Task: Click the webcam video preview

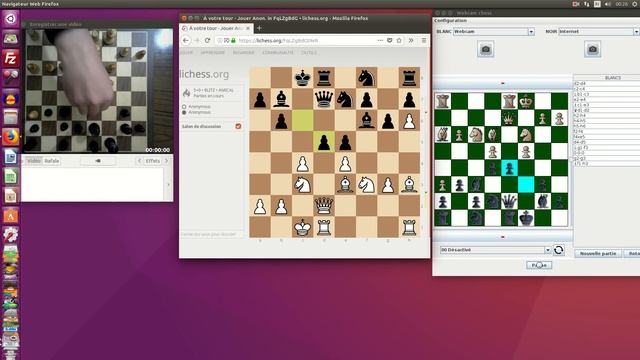Action: click(x=97, y=91)
